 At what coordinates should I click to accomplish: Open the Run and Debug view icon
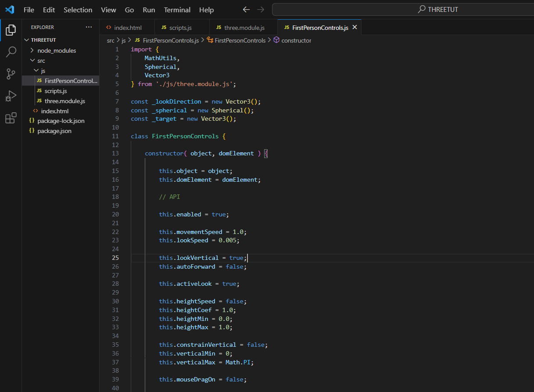(x=11, y=96)
